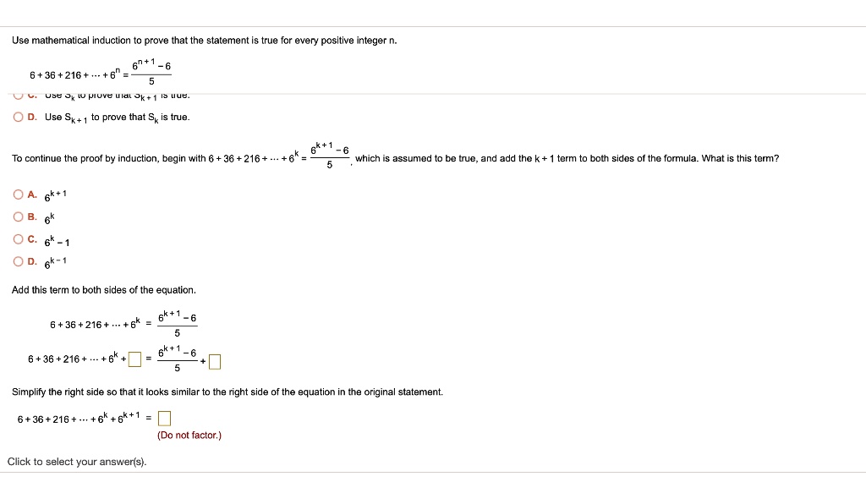866x504 pixels.
Task: Click the empty box after the plus sign
Action: click(214, 361)
